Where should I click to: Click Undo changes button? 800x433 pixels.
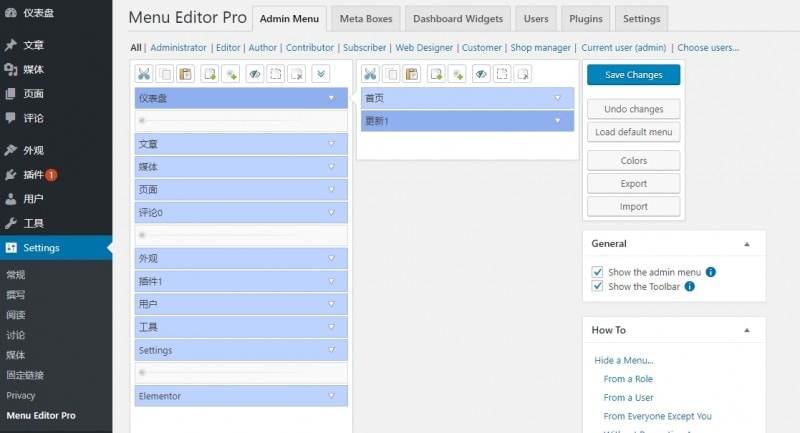(634, 109)
